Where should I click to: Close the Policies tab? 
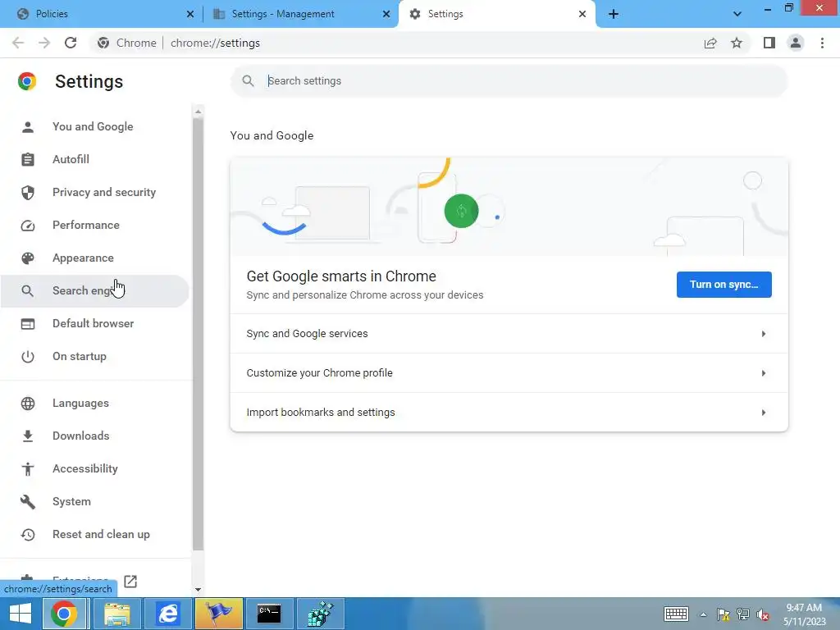click(190, 15)
